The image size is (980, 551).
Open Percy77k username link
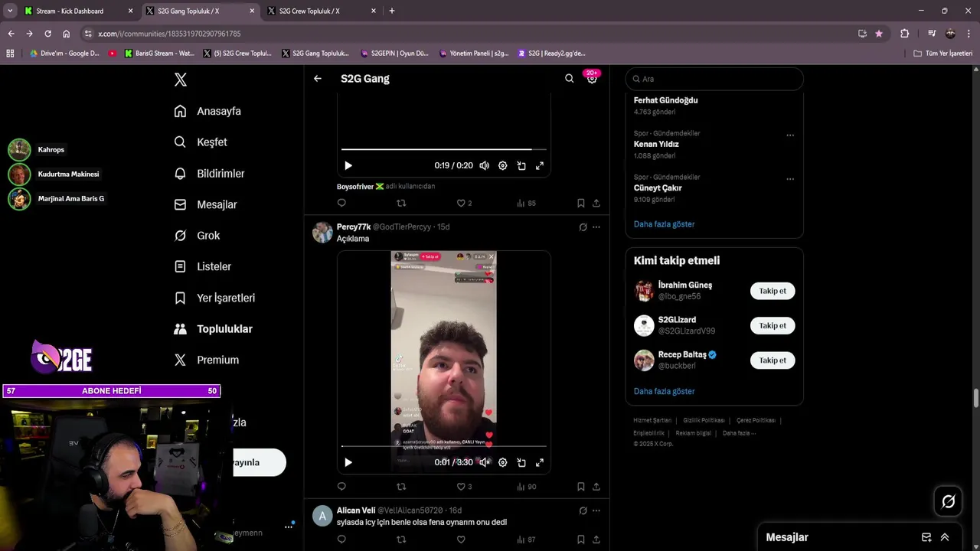[354, 227]
